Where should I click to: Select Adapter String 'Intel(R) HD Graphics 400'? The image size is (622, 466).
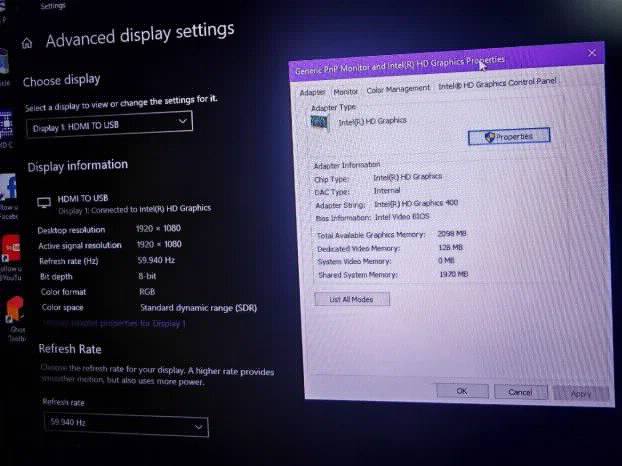pos(416,203)
